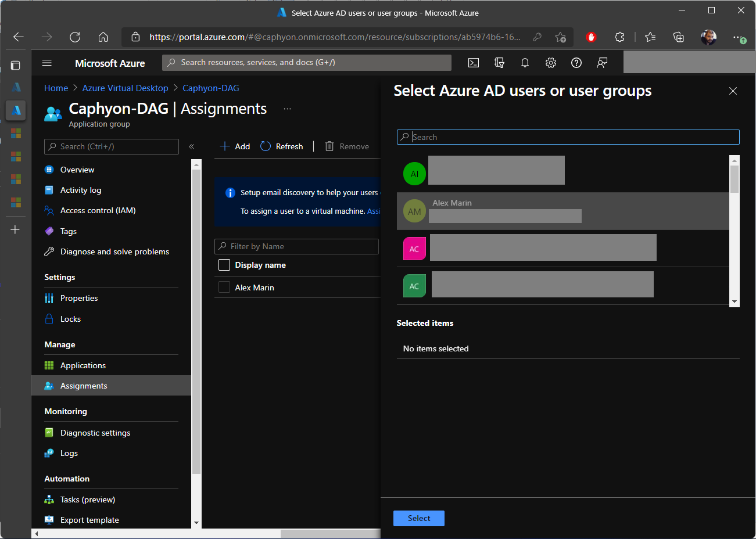Open browser Extensions puzzle icon
This screenshot has height=539, width=756.
tap(619, 37)
